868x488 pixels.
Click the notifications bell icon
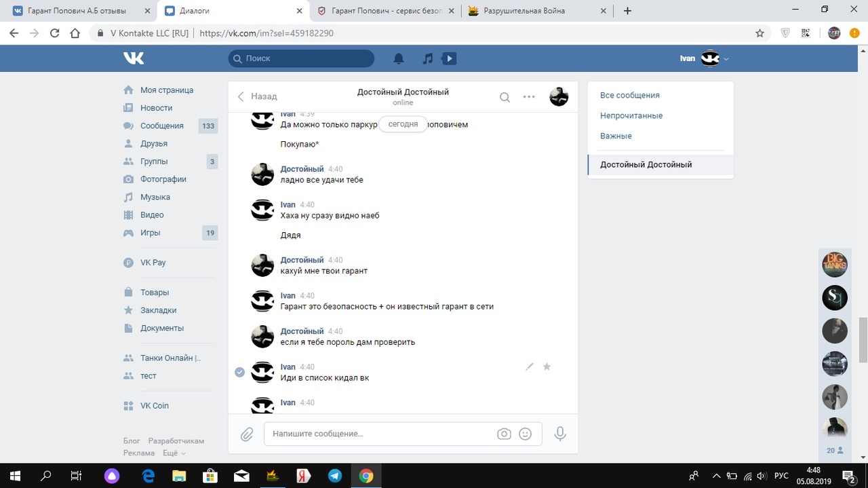coord(399,59)
